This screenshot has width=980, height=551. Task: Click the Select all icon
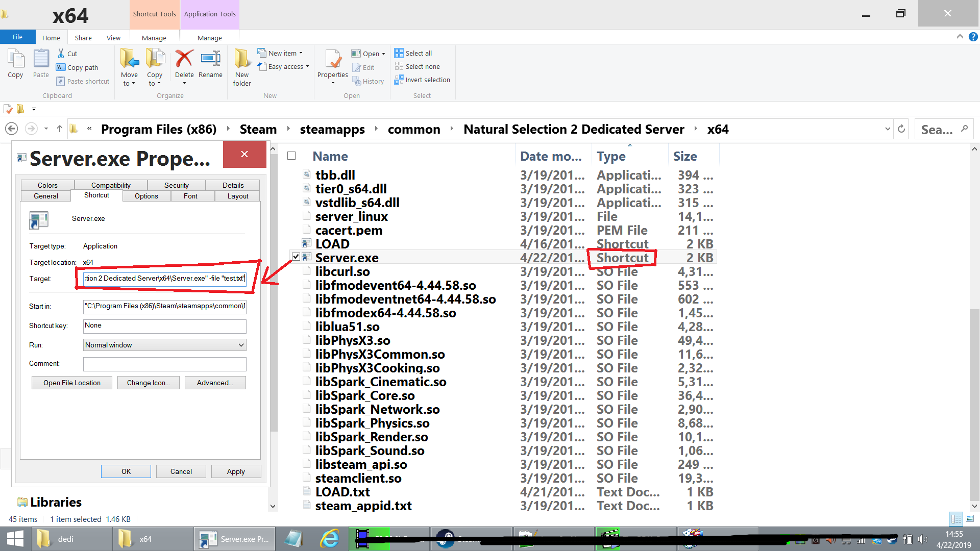pos(399,53)
